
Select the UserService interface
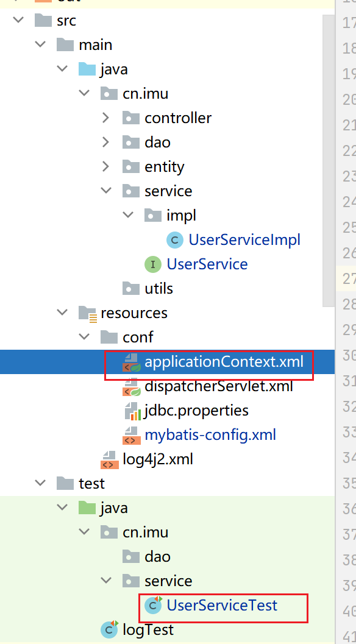point(207,264)
